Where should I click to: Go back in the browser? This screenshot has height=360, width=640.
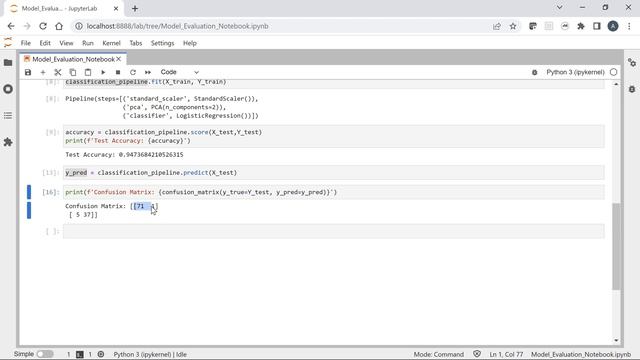pyautogui.click(x=11, y=26)
